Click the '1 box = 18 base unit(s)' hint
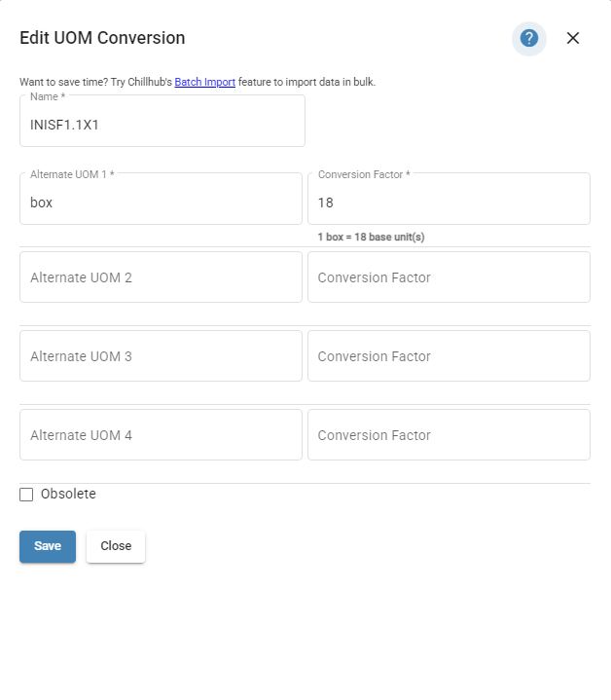The height and width of the screenshot is (700, 611). click(x=371, y=237)
